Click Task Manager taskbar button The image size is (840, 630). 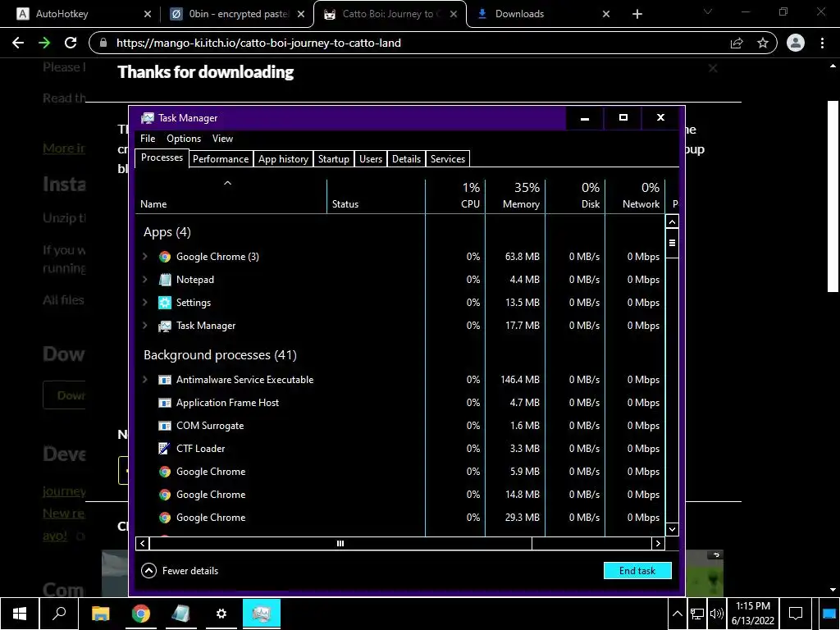pos(262,614)
